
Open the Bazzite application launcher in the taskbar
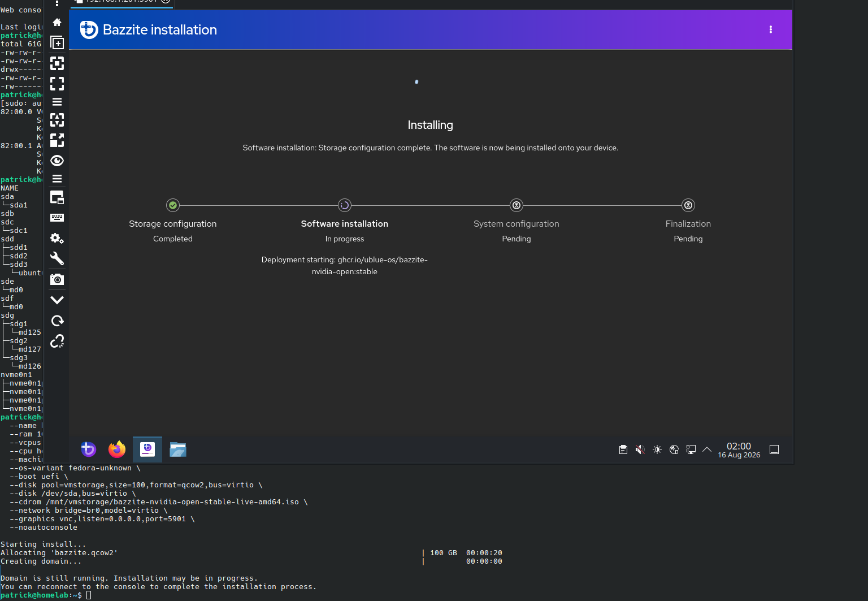89,449
